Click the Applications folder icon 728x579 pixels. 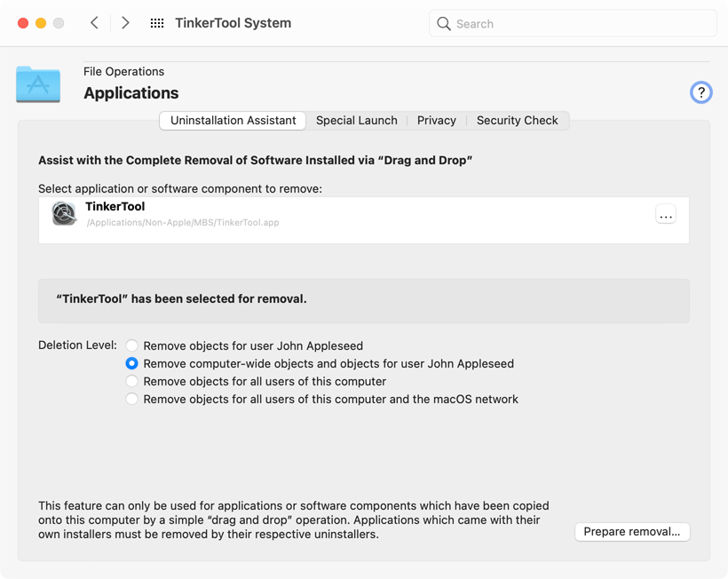(x=38, y=84)
